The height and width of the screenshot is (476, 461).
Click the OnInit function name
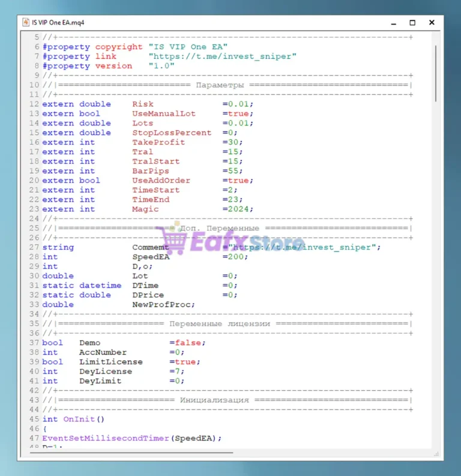[x=79, y=419]
